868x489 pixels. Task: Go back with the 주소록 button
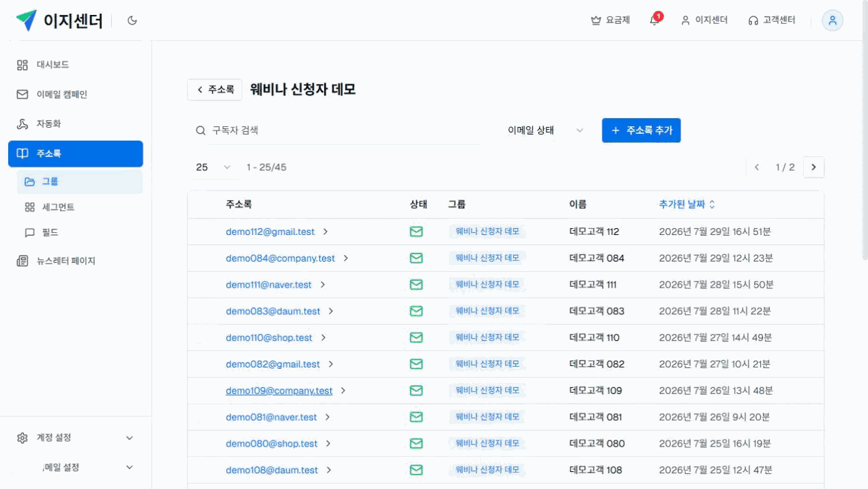tap(214, 89)
